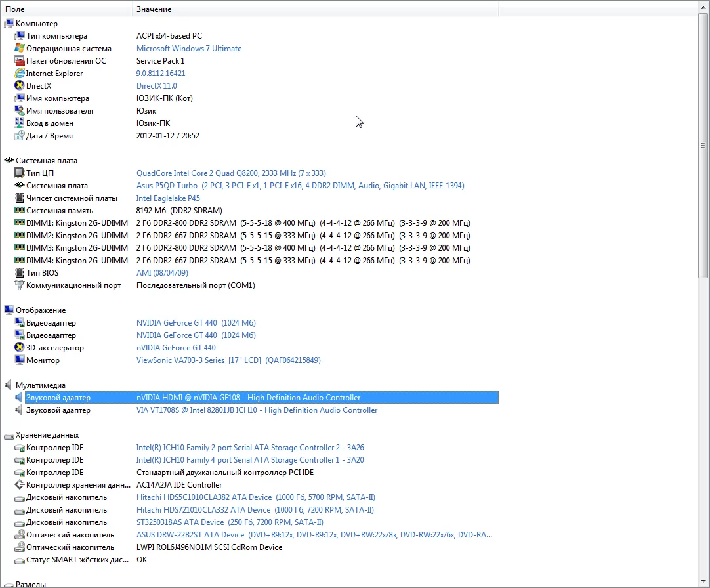Image resolution: width=710 pixels, height=588 pixels.
Task: Click the ACPI x64-based PC value
Action: pos(169,36)
